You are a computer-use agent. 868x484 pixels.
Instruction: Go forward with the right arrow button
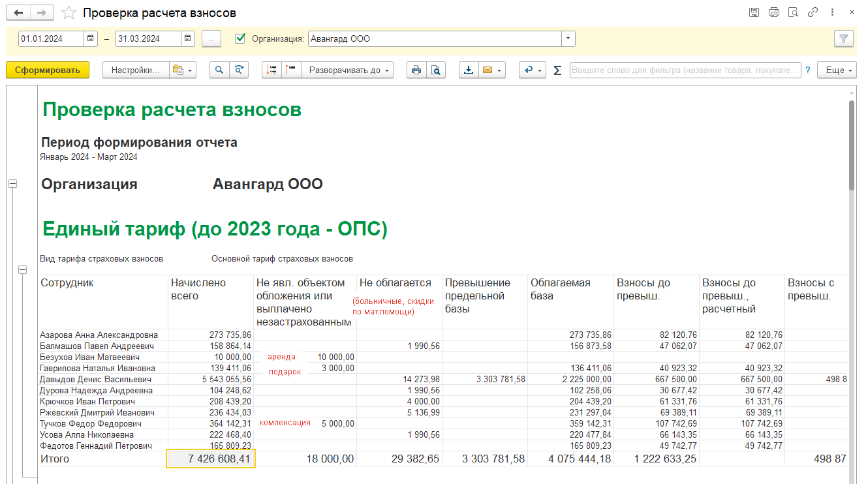(42, 13)
